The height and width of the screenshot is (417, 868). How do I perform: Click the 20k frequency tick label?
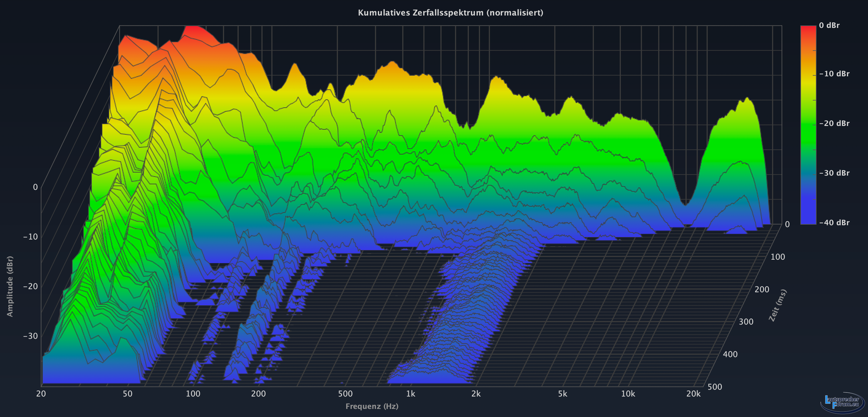click(x=693, y=394)
